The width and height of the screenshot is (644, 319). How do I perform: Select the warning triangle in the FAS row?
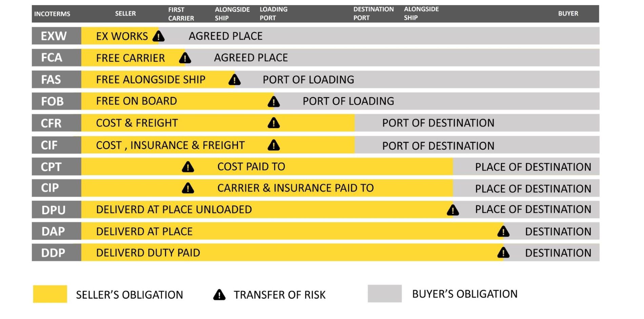[235, 80]
